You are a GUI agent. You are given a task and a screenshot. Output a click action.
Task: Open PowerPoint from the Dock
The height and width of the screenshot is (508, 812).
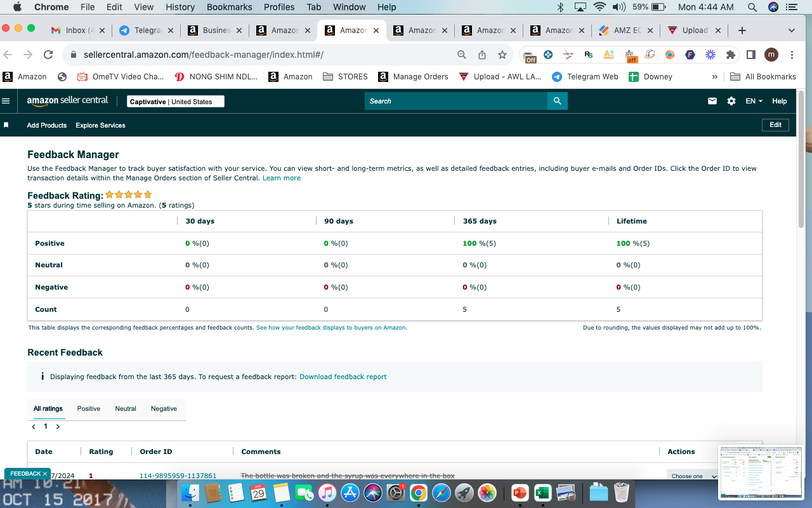[x=520, y=493]
